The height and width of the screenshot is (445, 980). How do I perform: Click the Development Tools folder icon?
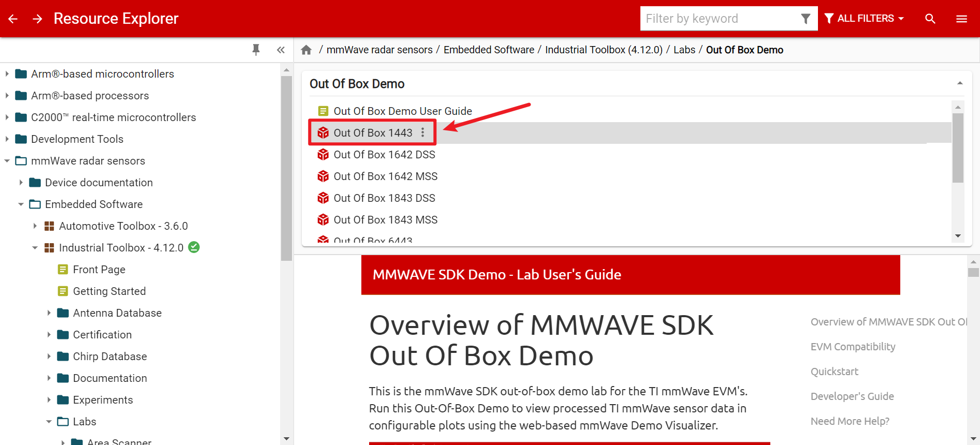(x=21, y=139)
